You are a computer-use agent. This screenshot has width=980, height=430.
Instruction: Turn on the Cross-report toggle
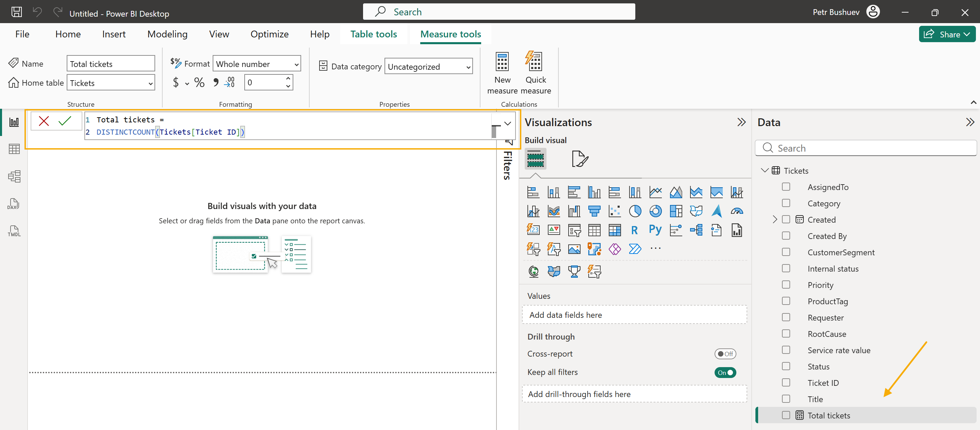point(725,354)
